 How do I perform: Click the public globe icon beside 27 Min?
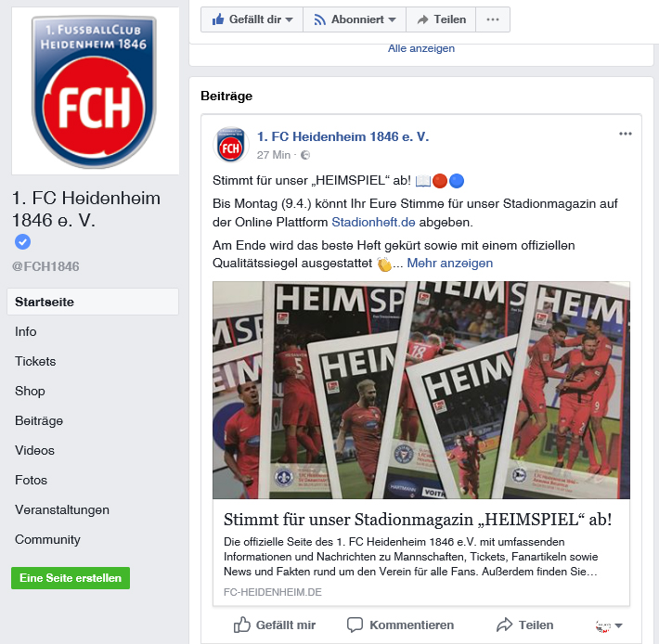coord(305,155)
